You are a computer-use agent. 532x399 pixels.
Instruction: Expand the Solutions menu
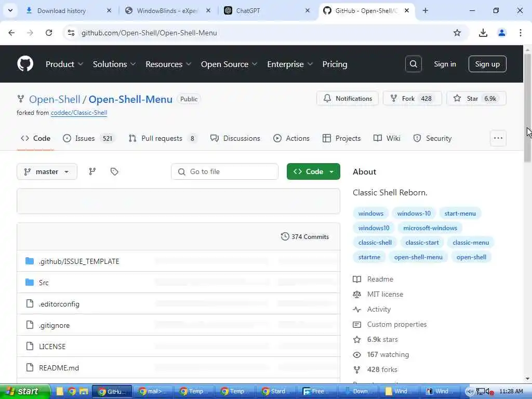pyautogui.click(x=114, y=64)
